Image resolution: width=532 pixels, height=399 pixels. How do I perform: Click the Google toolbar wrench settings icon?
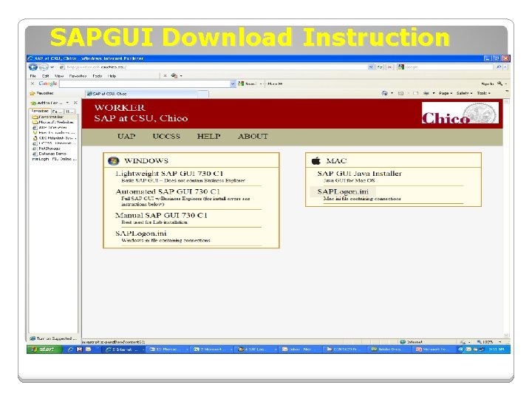[499, 83]
